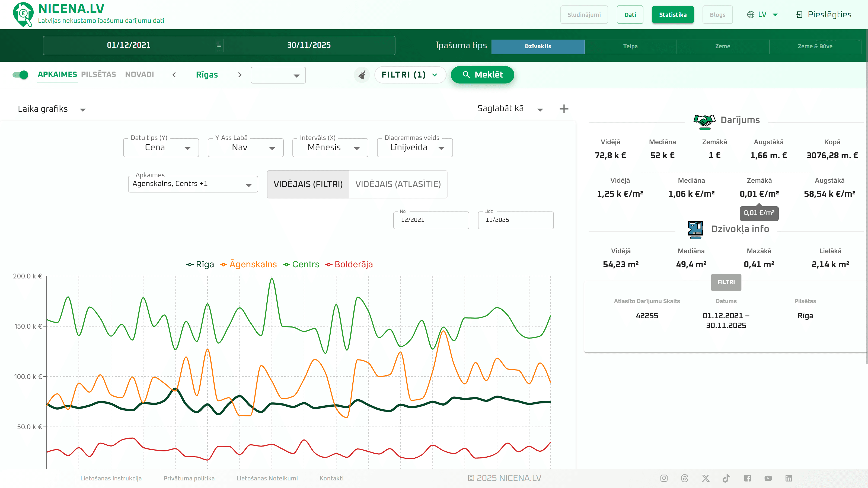Open the LinkedIn page from footer
Image resolution: width=868 pixels, height=488 pixels.
[789, 478]
